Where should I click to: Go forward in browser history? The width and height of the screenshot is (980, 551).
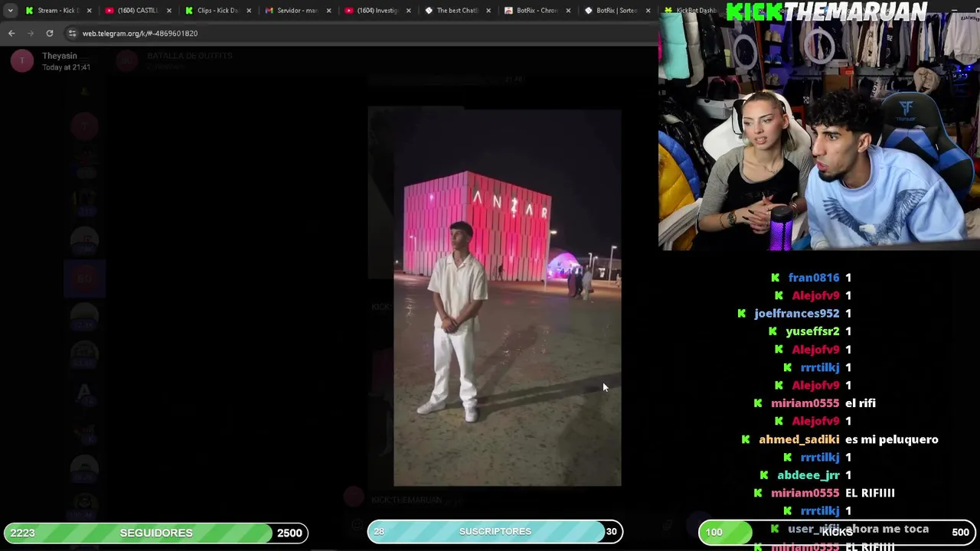click(x=31, y=34)
